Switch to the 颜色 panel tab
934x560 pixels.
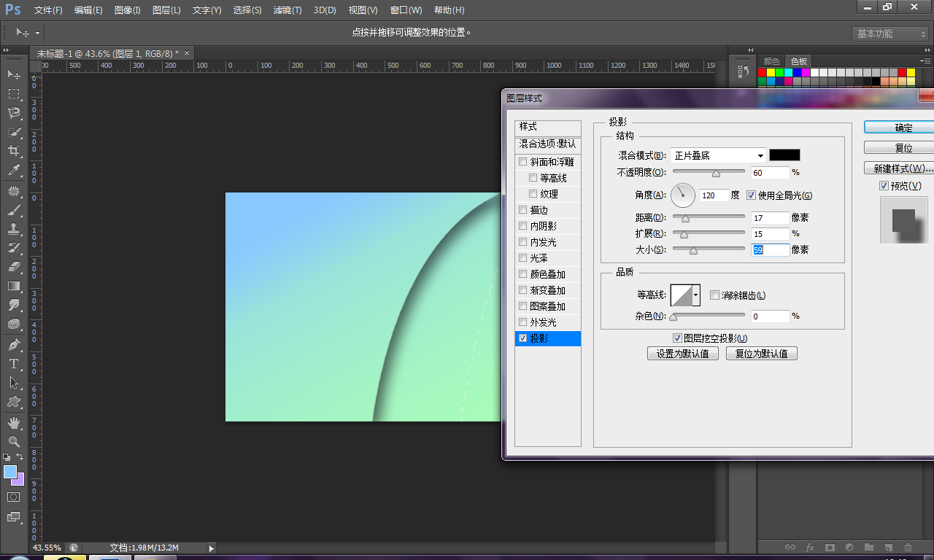point(772,61)
